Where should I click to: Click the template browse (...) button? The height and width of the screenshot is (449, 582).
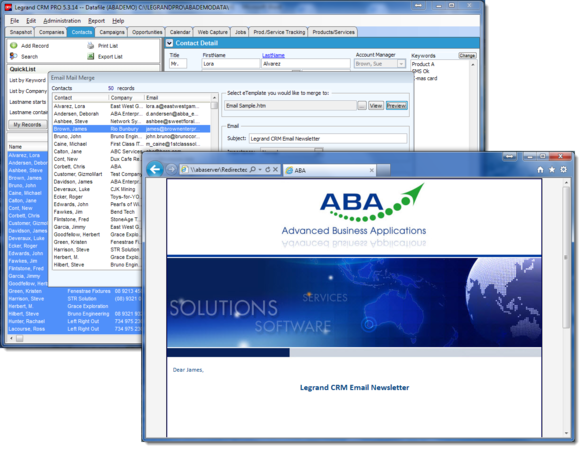pyautogui.click(x=362, y=106)
